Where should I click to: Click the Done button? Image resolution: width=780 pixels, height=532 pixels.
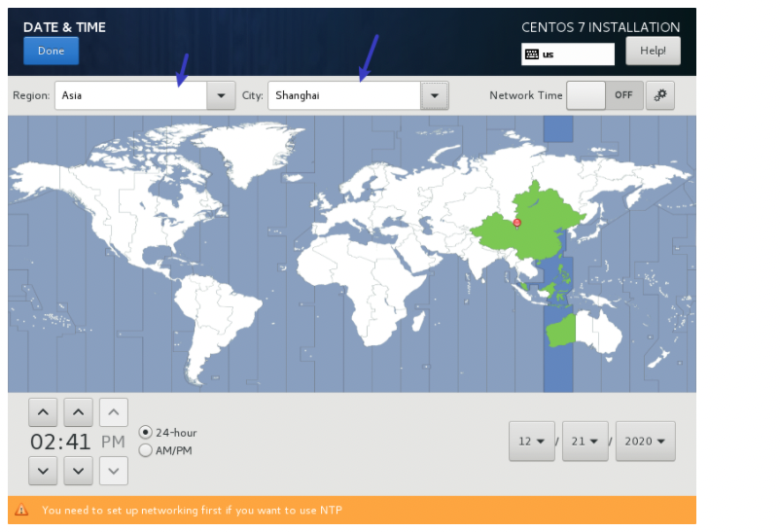51,51
